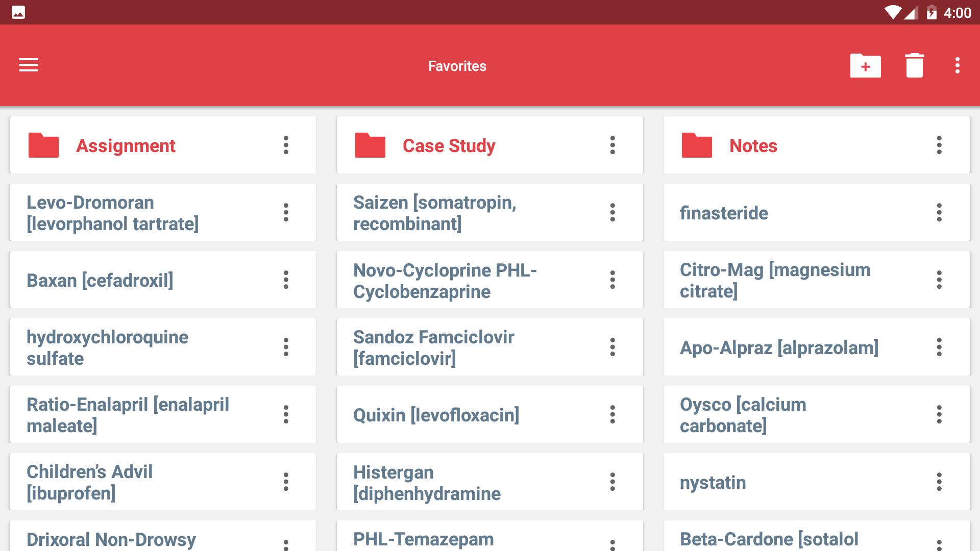This screenshot has height=551, width=980.
Task: Open Citro-Mag [magnesium citrate] entry
Action: click(x=816, y=280)
